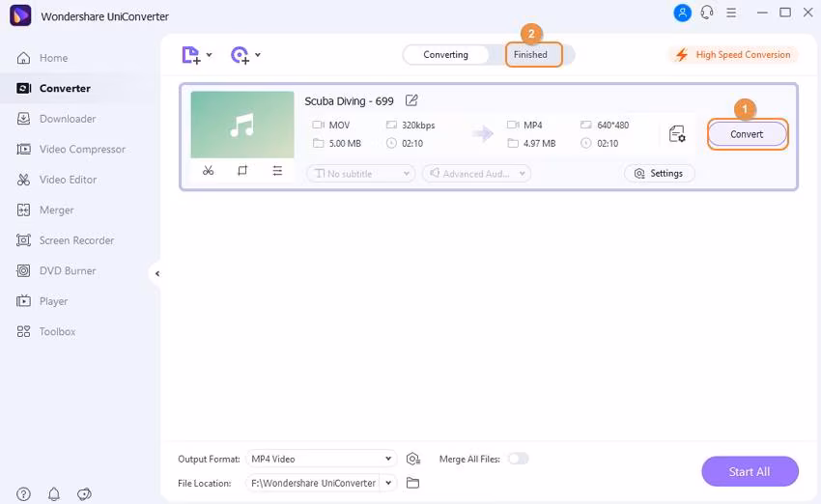Image resolution: width=821 pixels, height=504 pixels.
Task: Open the feedback icon at bottom left
Action: pyautogui.click(x=84, y=493)
